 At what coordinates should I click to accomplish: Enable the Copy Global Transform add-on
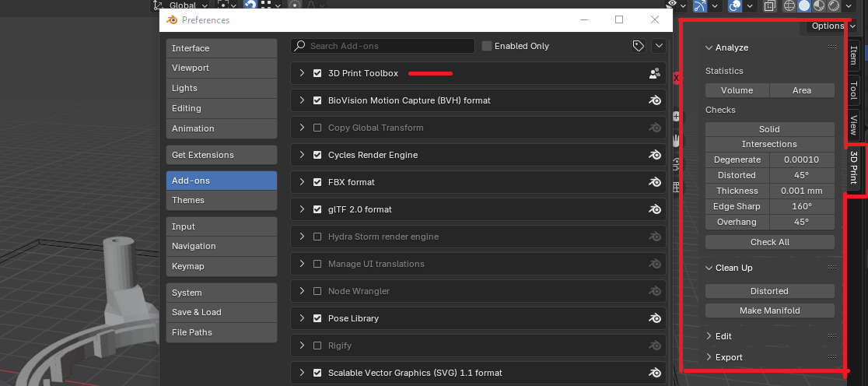tap(317, 128)
